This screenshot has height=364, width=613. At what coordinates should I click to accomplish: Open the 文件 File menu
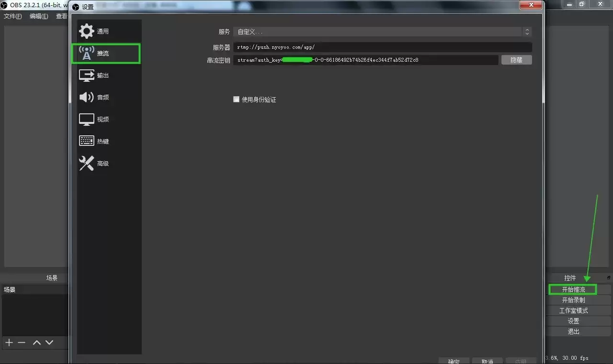[x=13, y=16]
